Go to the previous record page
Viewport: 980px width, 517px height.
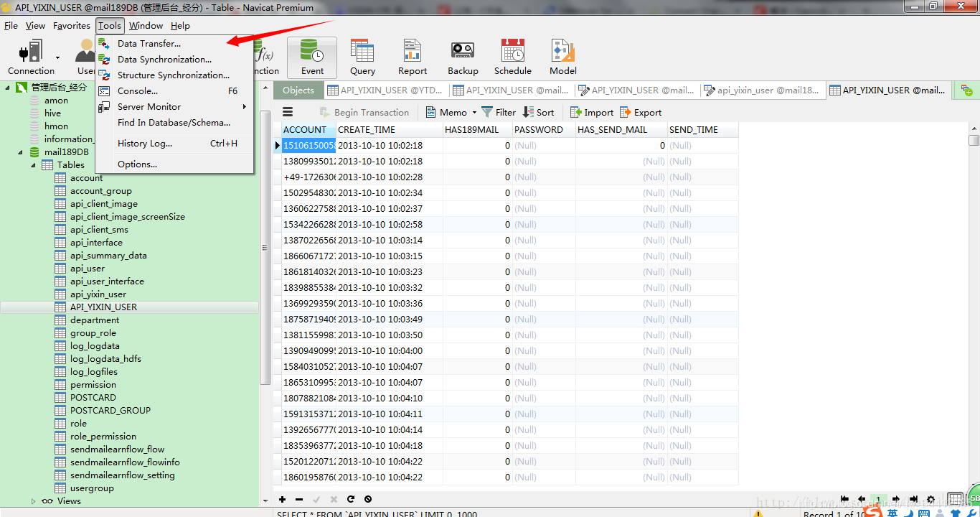(862, 499)
